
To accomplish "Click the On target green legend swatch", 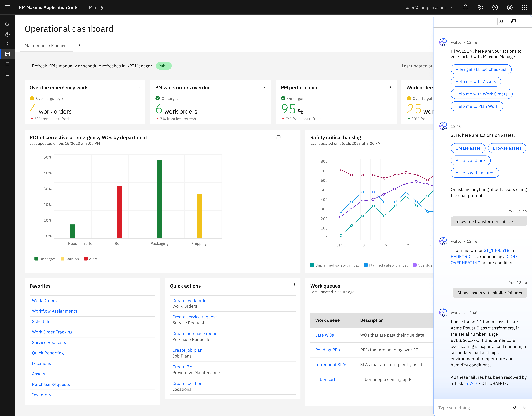I will (x=36, y=259).
